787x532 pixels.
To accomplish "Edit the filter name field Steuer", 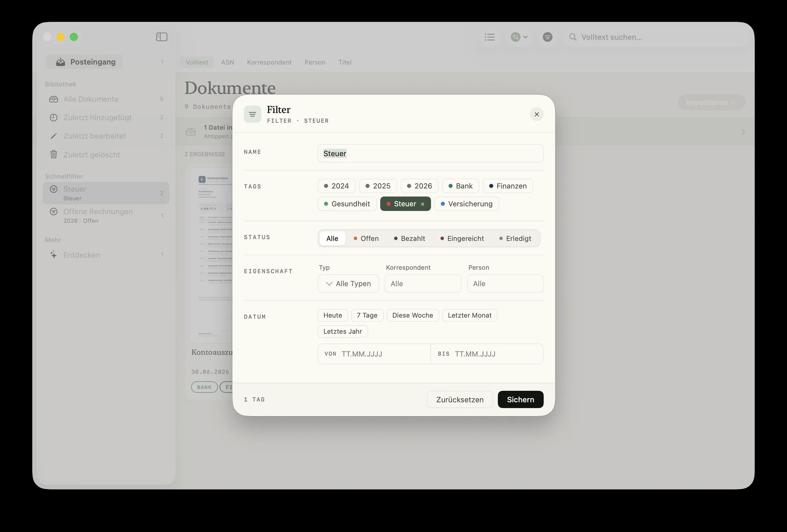I will coord(430,153).
